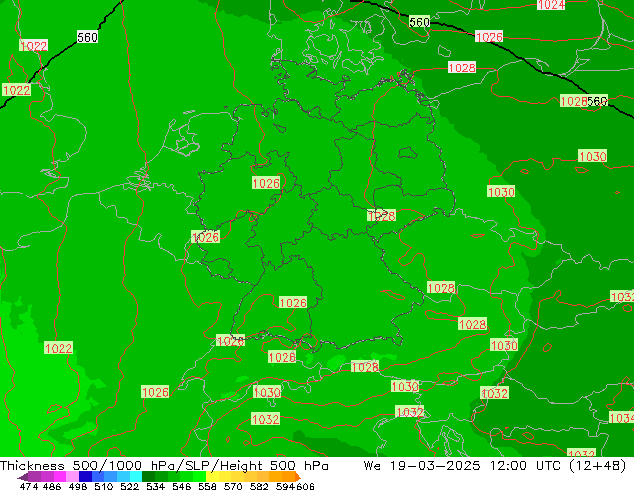This screenshot has width=634, height=490.
Task: Click the 560 label beside a 1028 label
Action: tap(597, 101)
